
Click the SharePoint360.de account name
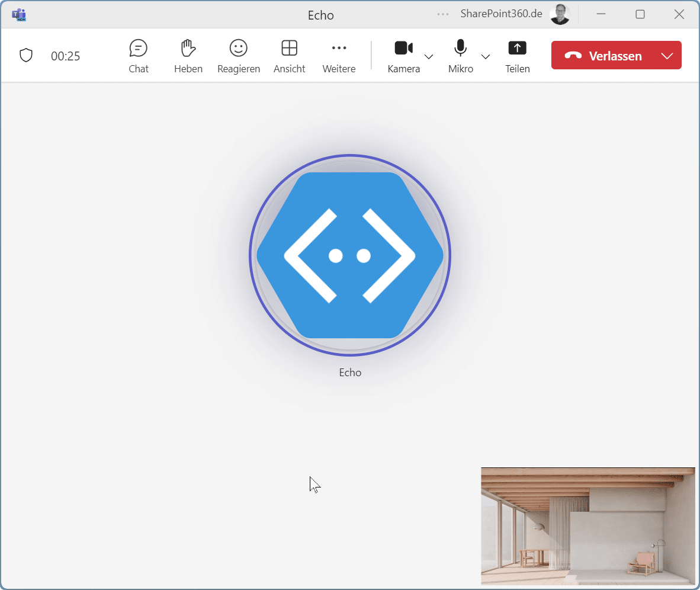(x=501, y=14)
